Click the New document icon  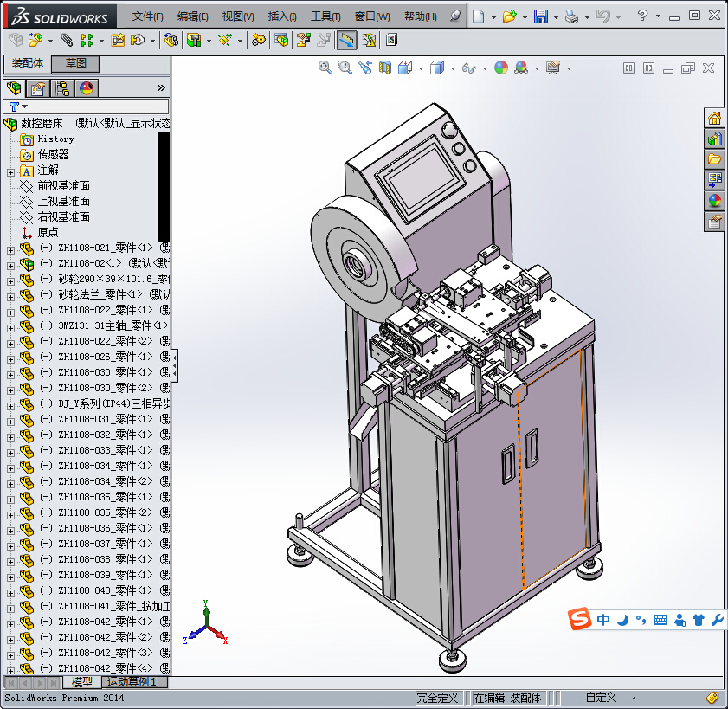pyautogui.click(x=478, y=16)
